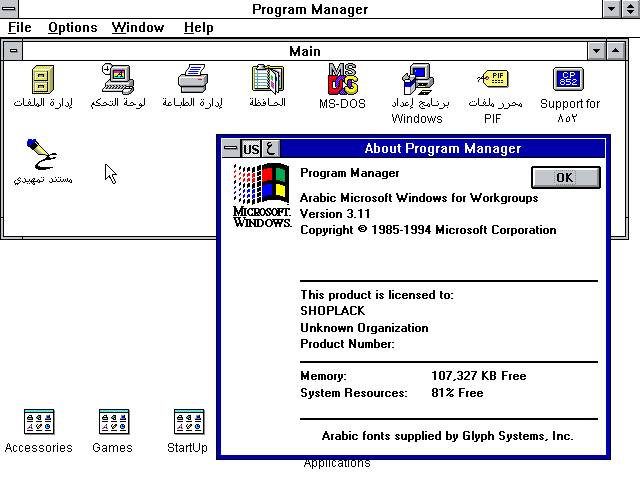The width and height of the screenshot is (640, 480).
Task: Open the Control Panel computer icon
Action: click(118, 79)
